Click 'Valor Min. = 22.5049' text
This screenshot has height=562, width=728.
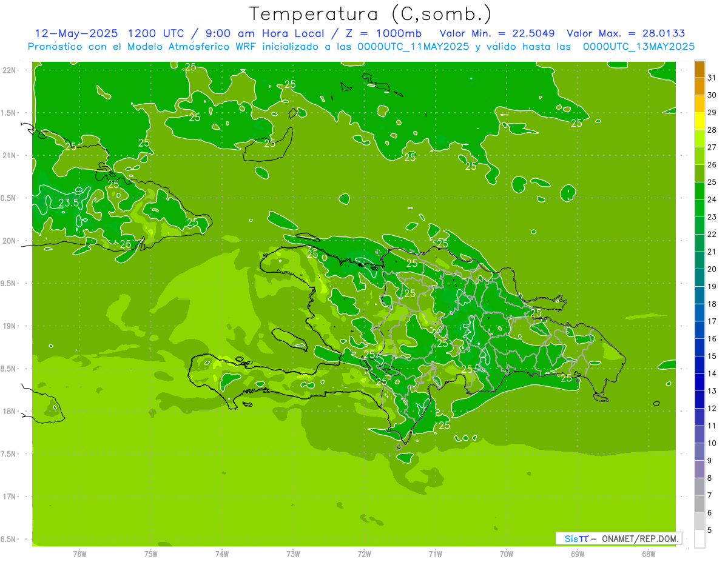point(497,33)
